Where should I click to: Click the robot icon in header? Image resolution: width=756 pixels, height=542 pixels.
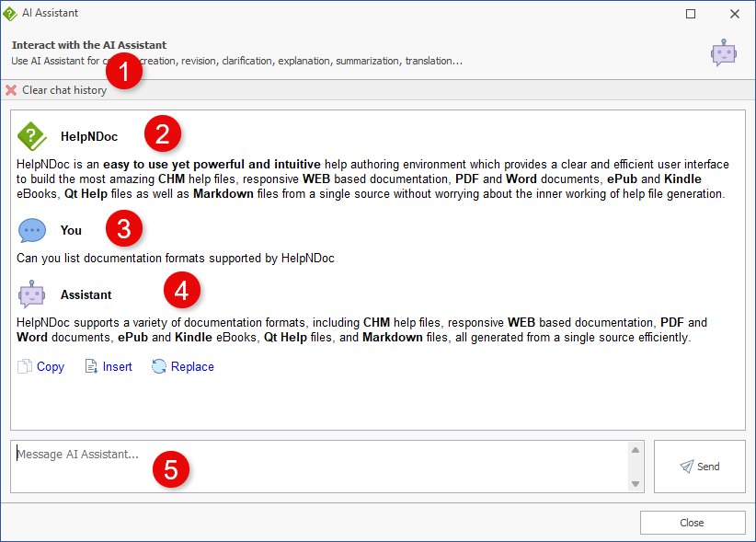point(723,52)
